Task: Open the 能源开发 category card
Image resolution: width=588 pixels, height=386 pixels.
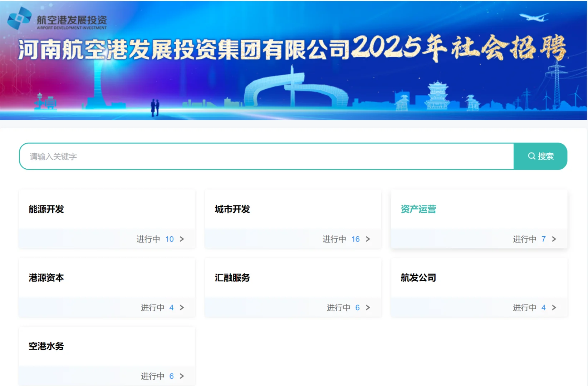Action: click(x=107, y=219)
